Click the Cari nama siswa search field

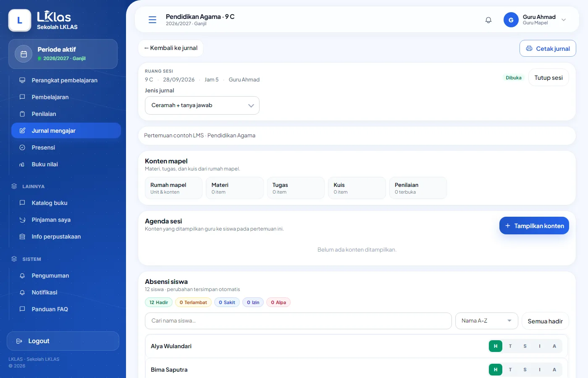click(298, 321)
